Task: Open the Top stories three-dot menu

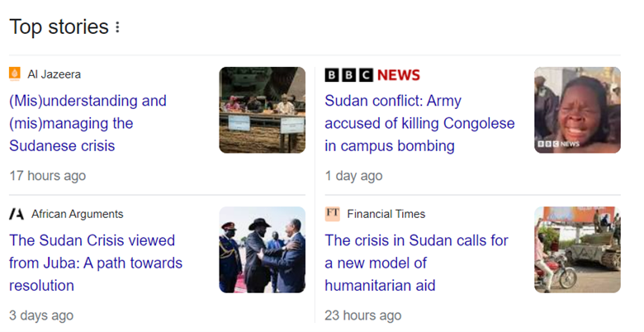Action: tap(117, 27)
